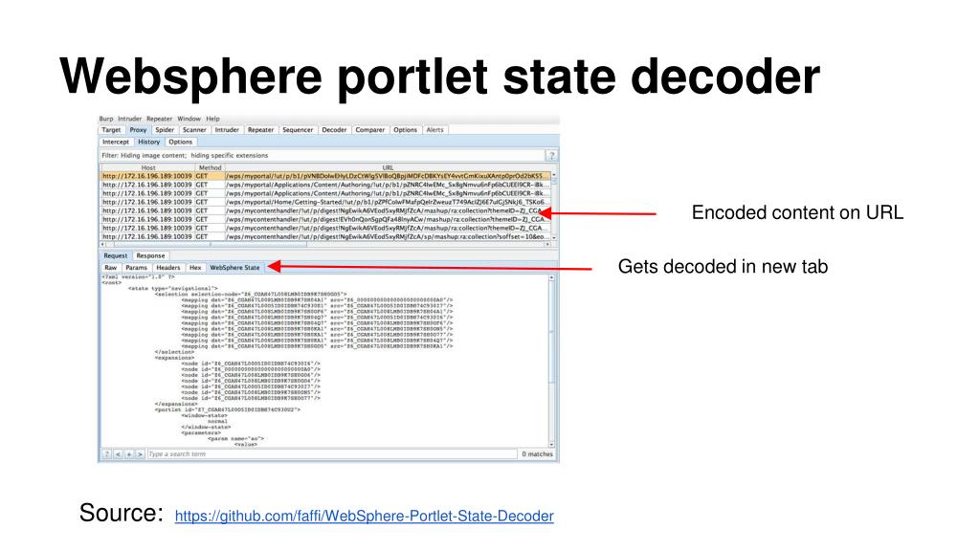Switch to the Repeater tool tab
980x551 pixels.
pos(260,130)
